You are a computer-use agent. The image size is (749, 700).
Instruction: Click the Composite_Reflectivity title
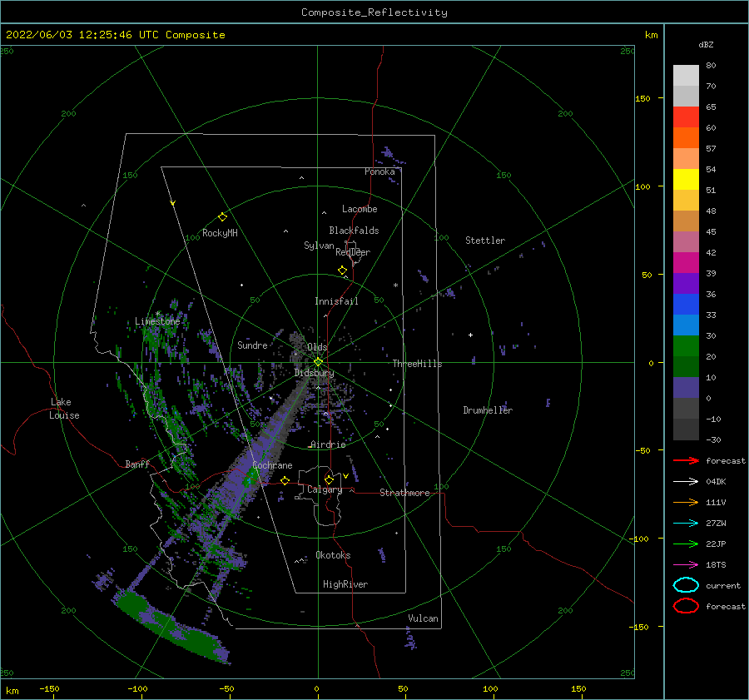(374, 12)
